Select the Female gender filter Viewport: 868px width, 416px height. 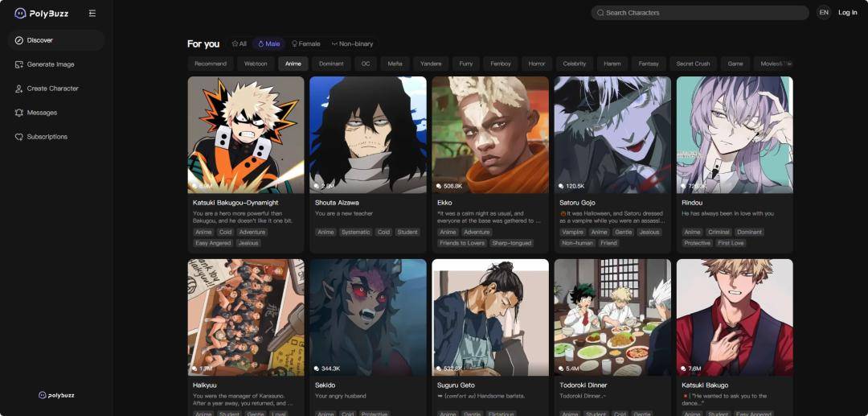click(x=305, y=43)
